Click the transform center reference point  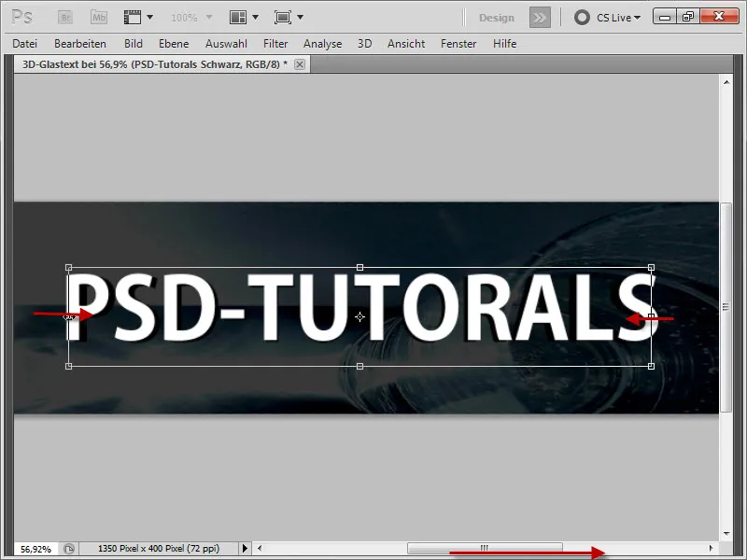click(359, 316)
